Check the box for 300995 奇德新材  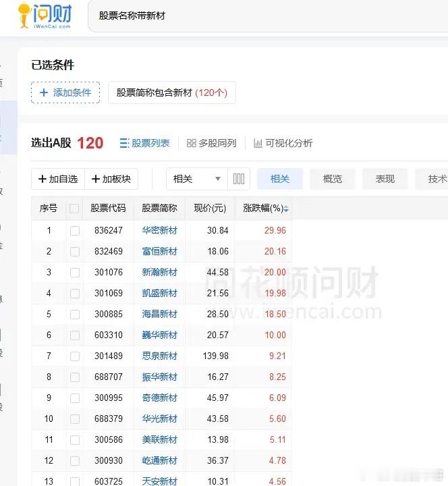click(75, 398)
